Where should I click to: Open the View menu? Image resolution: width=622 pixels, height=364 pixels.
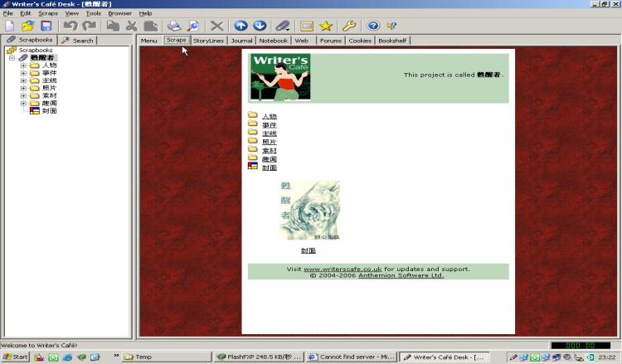(x=72, y=13)
